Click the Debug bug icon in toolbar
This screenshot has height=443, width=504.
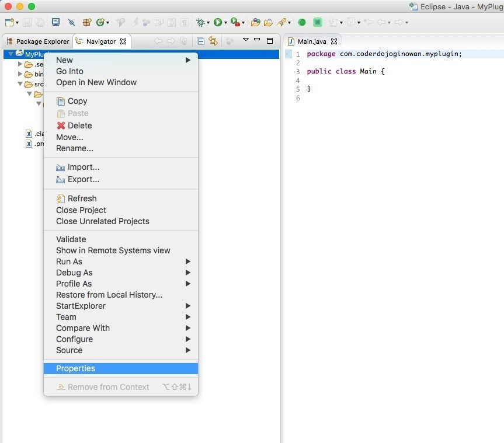point(200,22)
